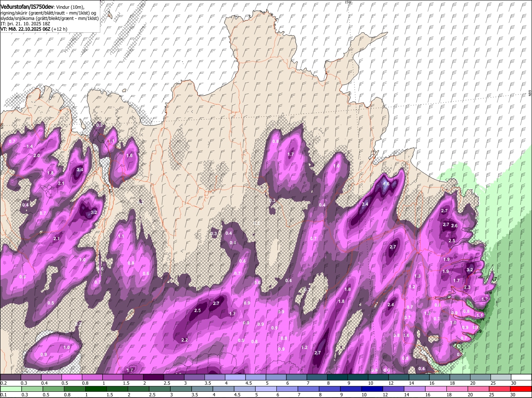Pick upper legend swatch between 4 and 4.5
The height and width of the screenshot is (398, 532).
coord(235,377)
